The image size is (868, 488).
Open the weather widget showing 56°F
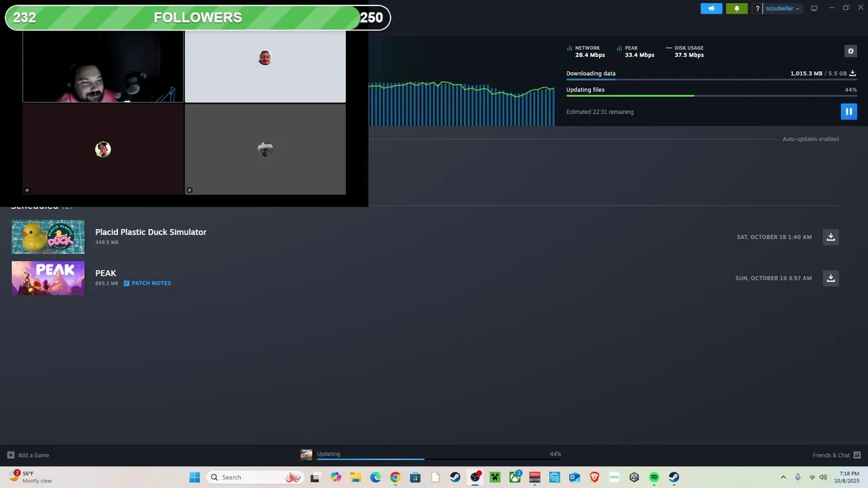(x=31, y=477)
